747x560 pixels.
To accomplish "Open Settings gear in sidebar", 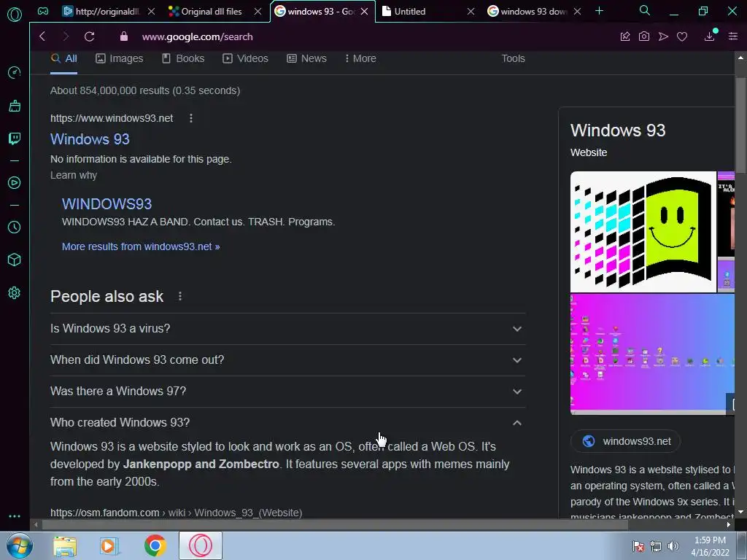I will (15, 292).
